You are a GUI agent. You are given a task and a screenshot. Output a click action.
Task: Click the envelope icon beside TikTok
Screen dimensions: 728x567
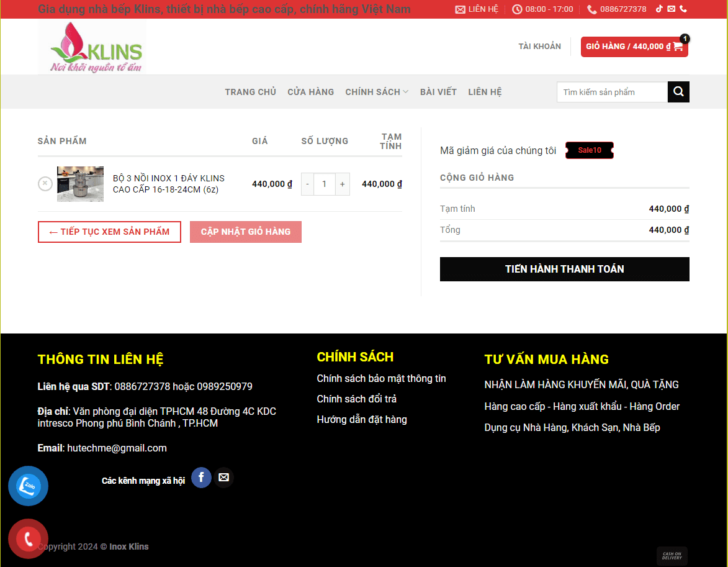coord(672,9)
